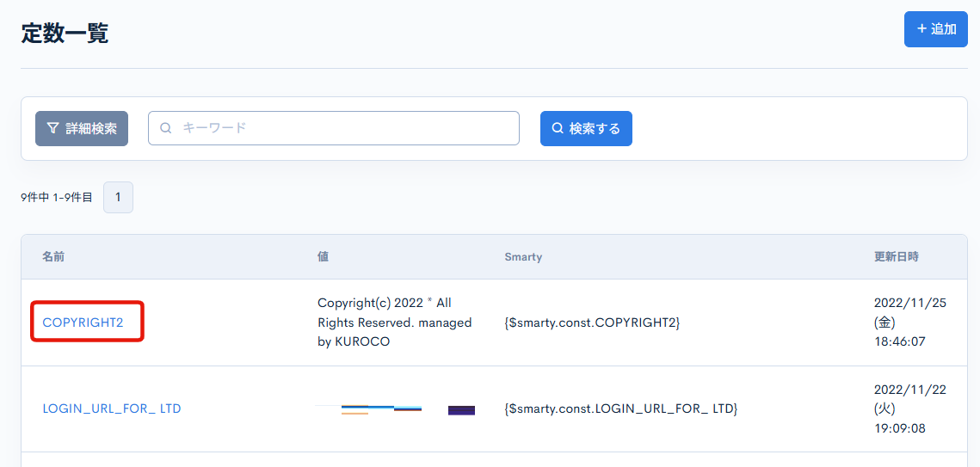The image size is (980, 467).
Task: Click the 2022/11/22 19:09:08 update timestamp
Action: coord(909,409)
